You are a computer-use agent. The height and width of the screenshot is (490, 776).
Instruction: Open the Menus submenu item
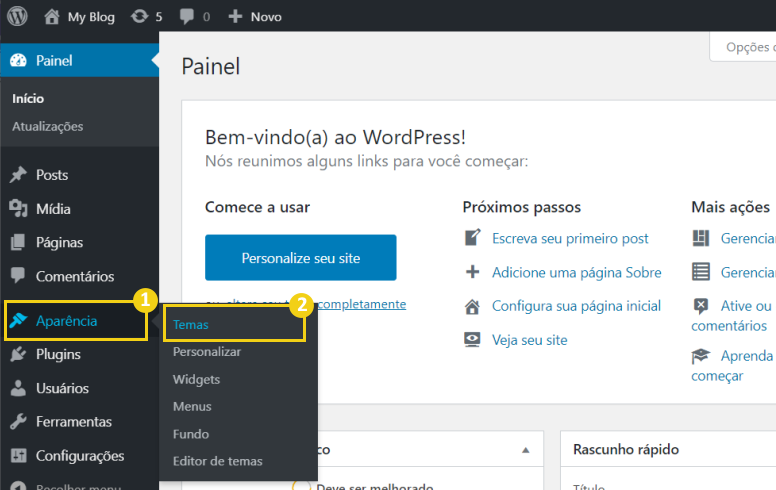192,407
